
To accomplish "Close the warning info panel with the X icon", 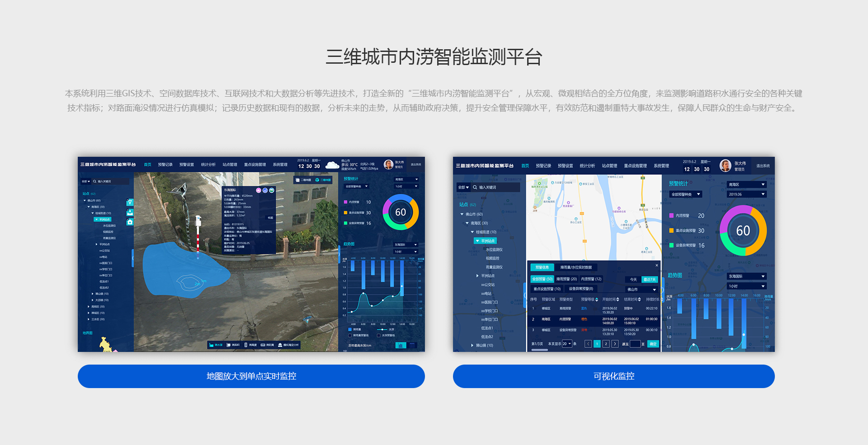I will [x=656, y=265].
